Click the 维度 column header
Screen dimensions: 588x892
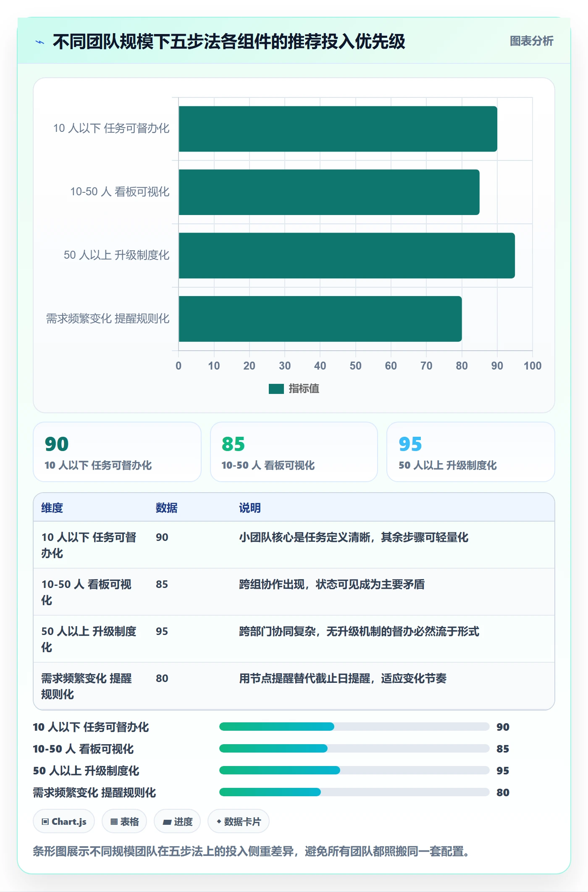52,508
